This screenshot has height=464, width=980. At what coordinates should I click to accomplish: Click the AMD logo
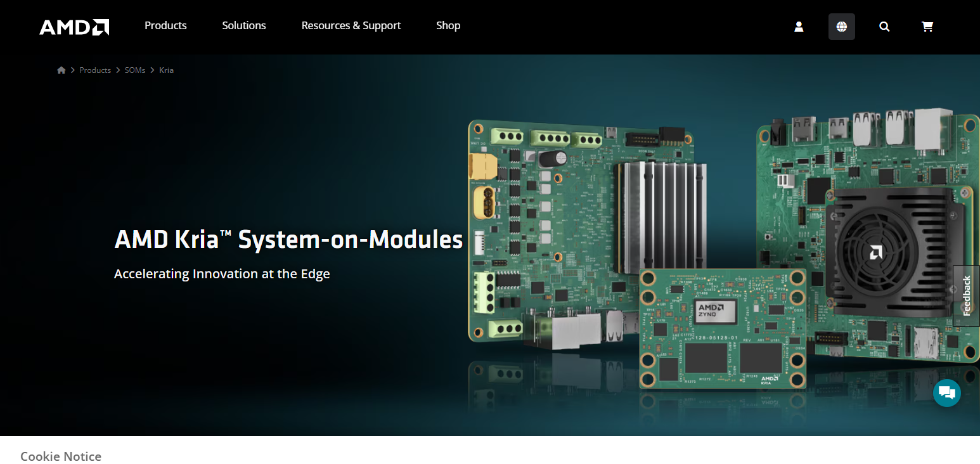click(x=74, y=27)
